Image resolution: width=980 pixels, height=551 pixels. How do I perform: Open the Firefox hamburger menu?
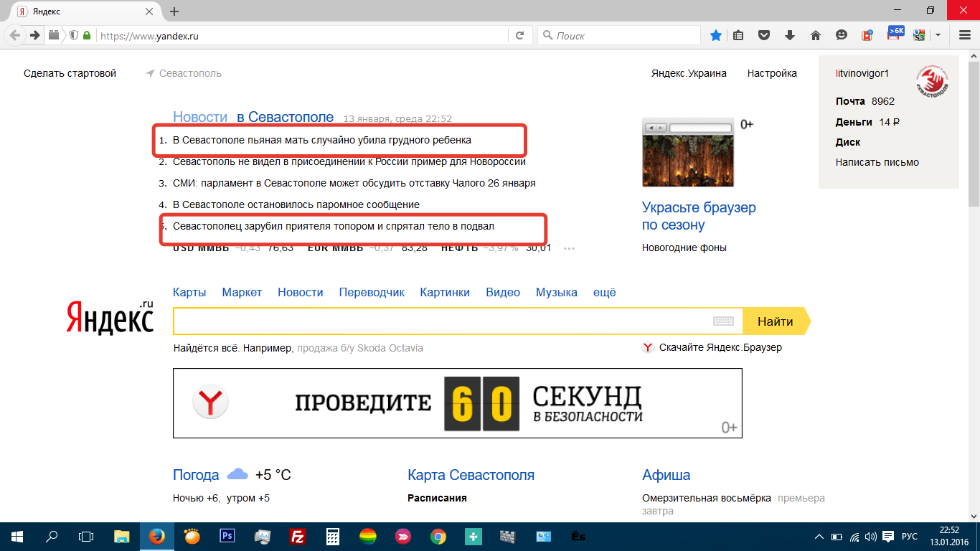point(965,35)
